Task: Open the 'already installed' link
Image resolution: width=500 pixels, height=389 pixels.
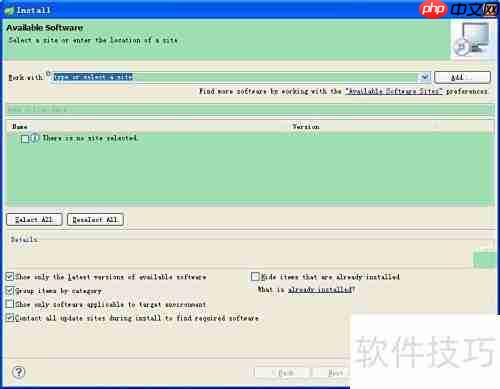Action: pos(320,289)
